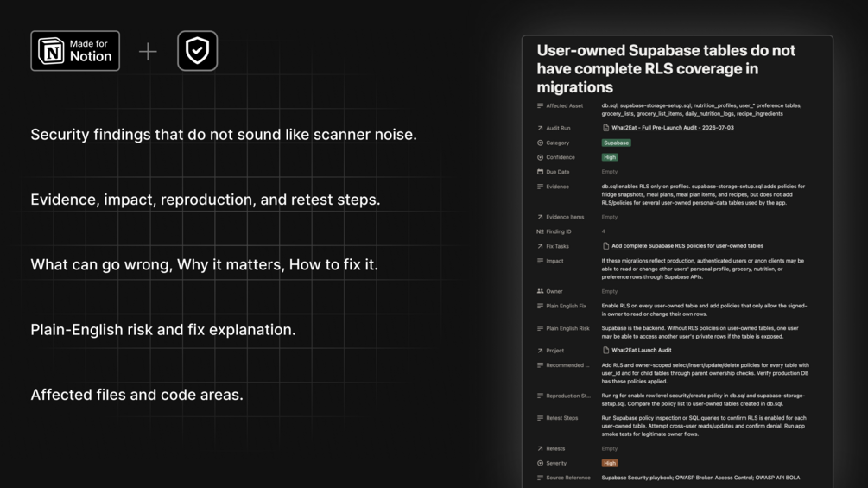Click the Source Reference text icon
The image size is (868, 488).
coord(540,478)
